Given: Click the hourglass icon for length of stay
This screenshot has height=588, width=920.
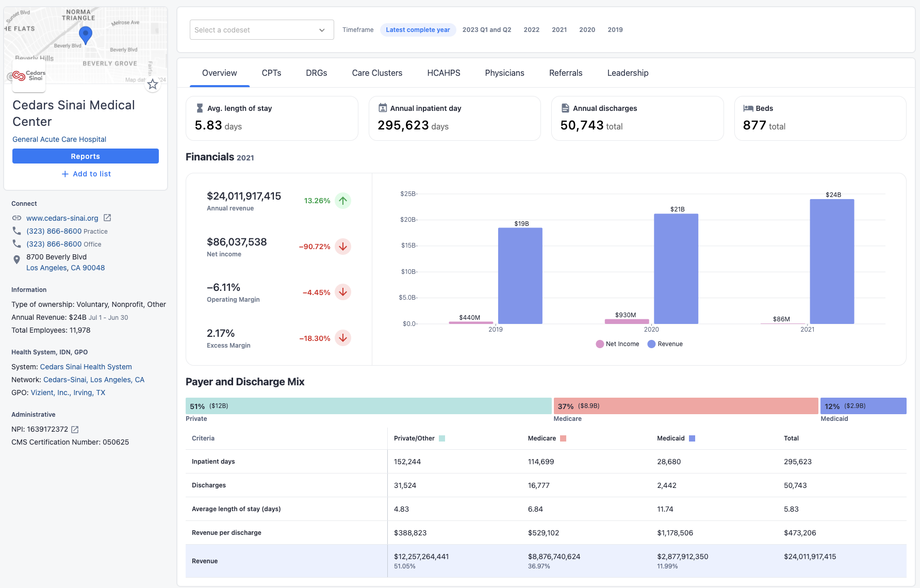Looking at the screenshot, I should point(200,108).
